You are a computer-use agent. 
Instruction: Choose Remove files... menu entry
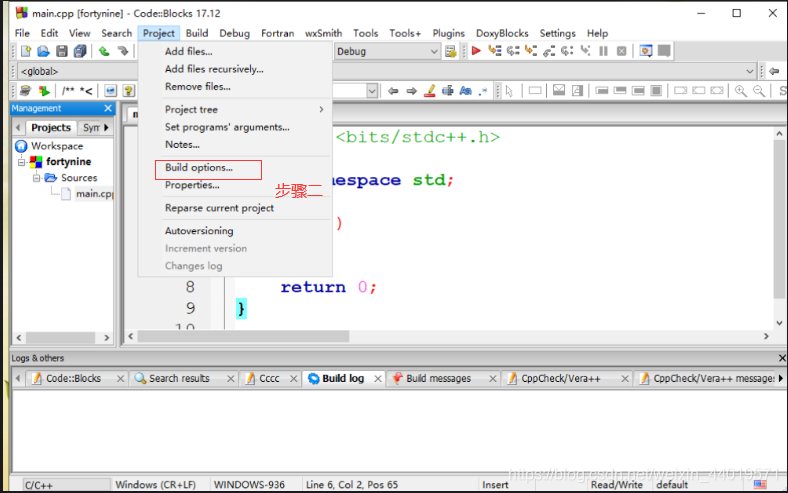(198, 86)
